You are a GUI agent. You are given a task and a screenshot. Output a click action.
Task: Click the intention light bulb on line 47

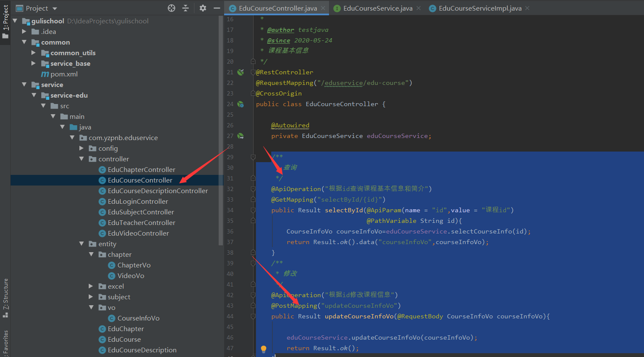[264, 349]
